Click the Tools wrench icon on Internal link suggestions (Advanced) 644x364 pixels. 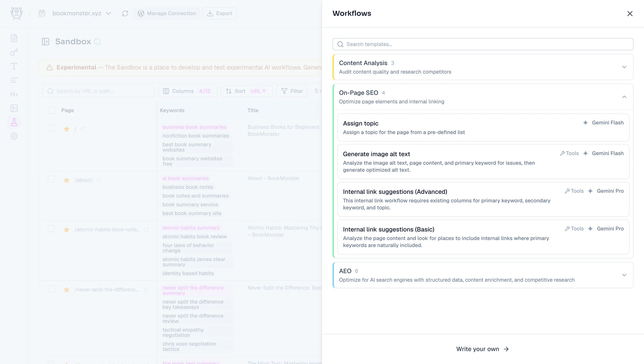pos(567,191)
